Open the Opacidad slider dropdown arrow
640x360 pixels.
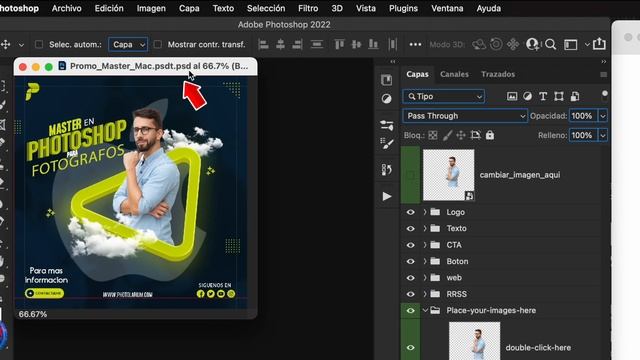click(603, 116)
